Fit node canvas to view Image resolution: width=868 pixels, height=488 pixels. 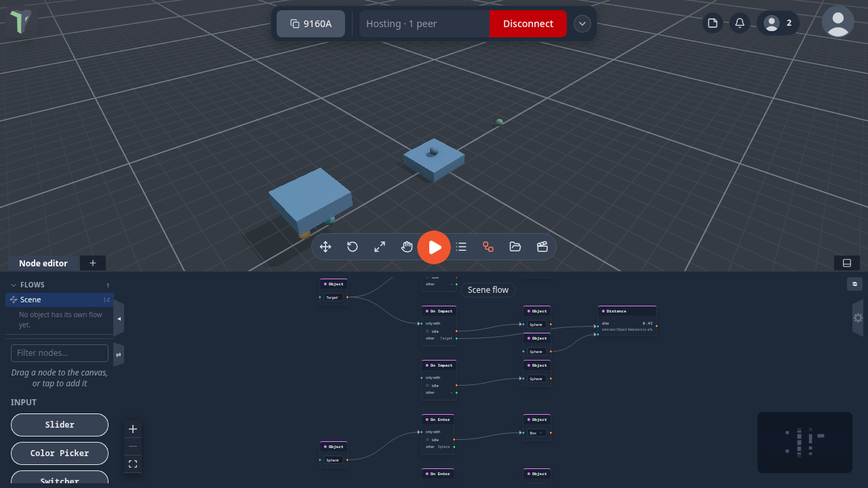pyautogui.click(x=133, y=464)
